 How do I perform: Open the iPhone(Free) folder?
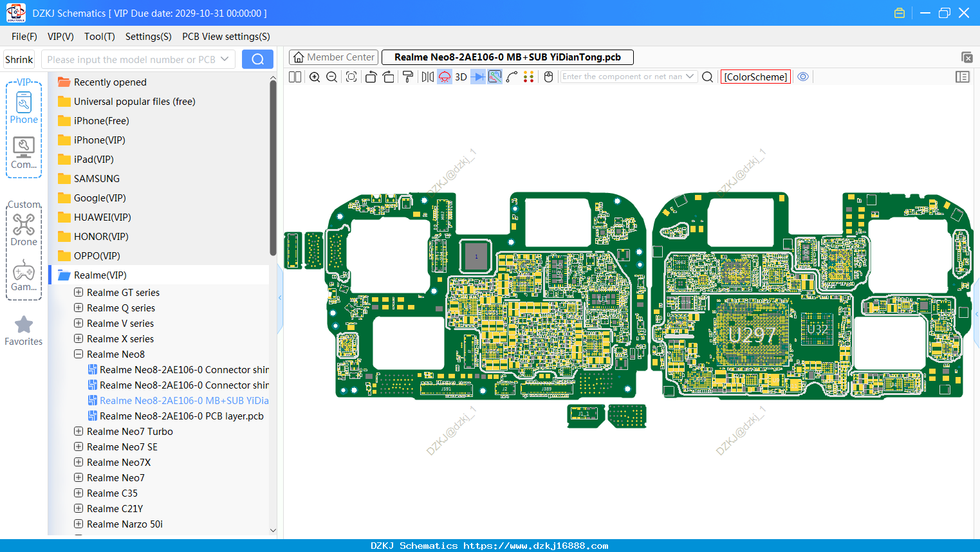click(x=93, y=121)
